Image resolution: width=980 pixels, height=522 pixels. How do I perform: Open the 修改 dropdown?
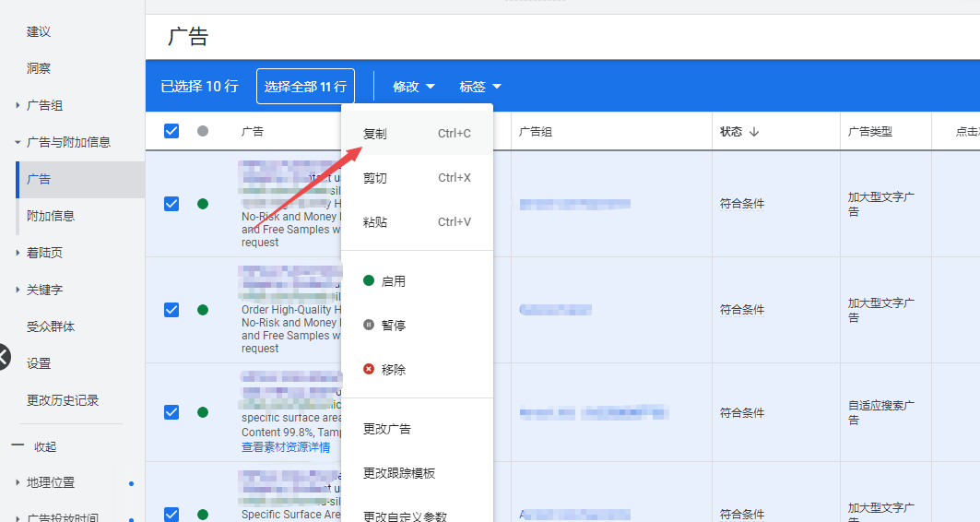[413, 87]
